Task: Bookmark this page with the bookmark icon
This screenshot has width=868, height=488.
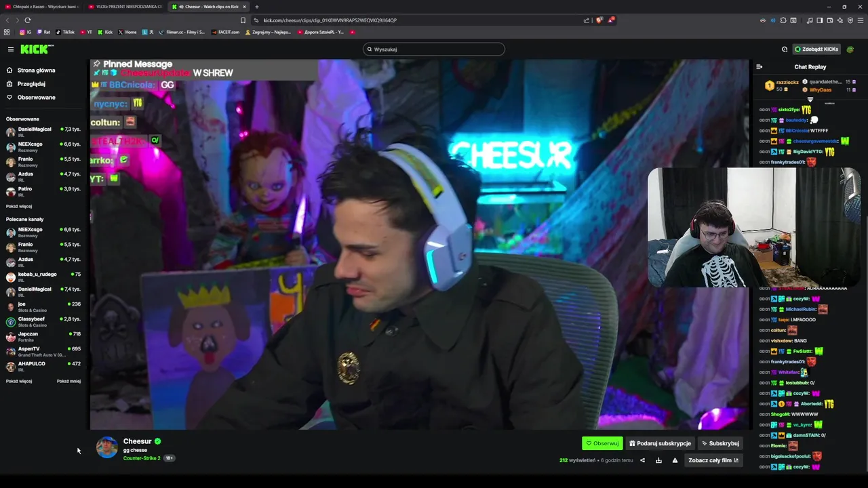Action: pos(243,20)
